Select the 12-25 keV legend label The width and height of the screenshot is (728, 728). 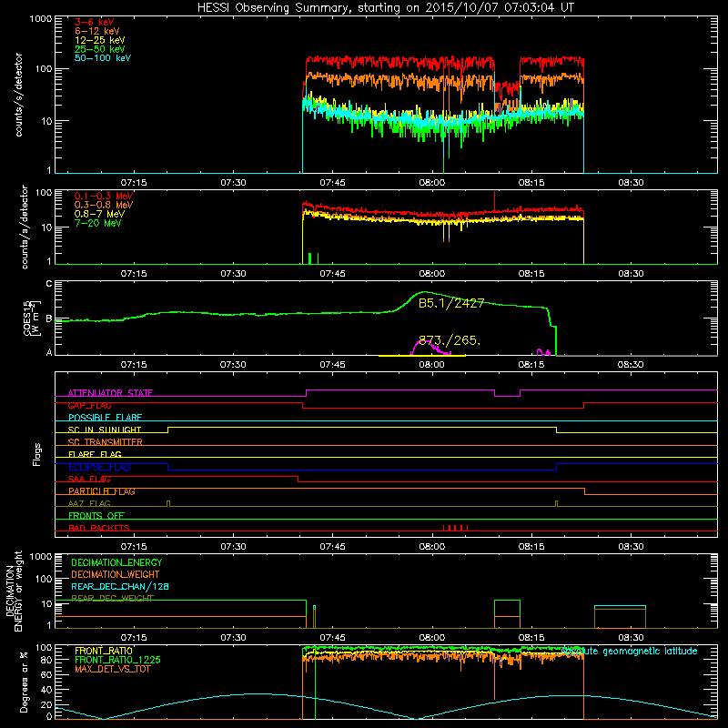pyautogui.click(x=100, y=40)
